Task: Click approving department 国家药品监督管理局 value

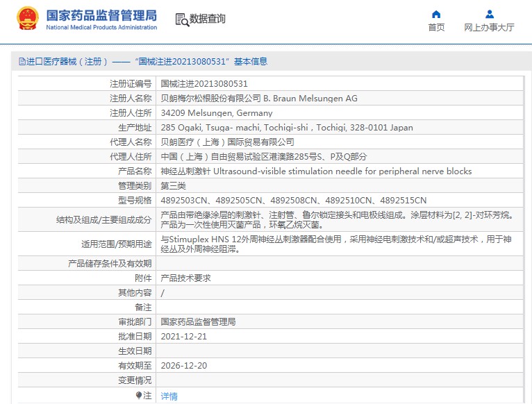Action: click(198, 322)
